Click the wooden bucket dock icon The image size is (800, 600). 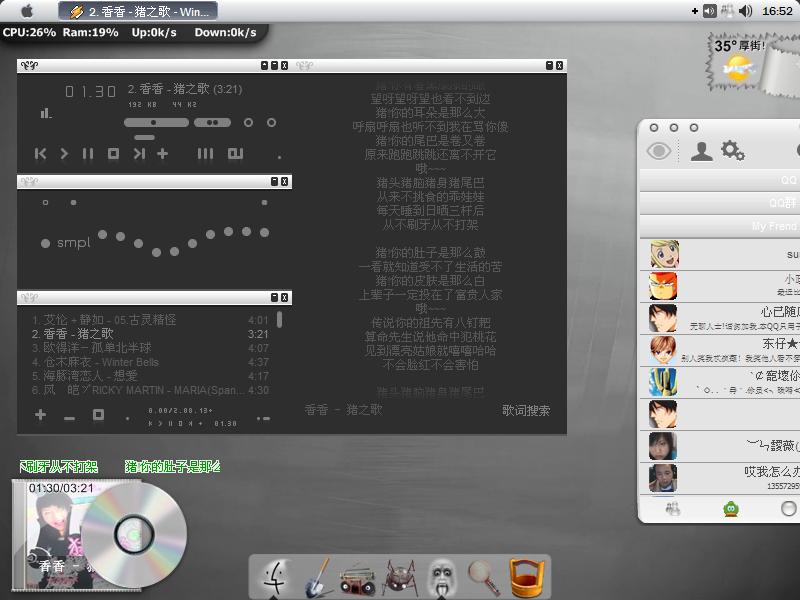pyautogui.click(x=527, y=578)
